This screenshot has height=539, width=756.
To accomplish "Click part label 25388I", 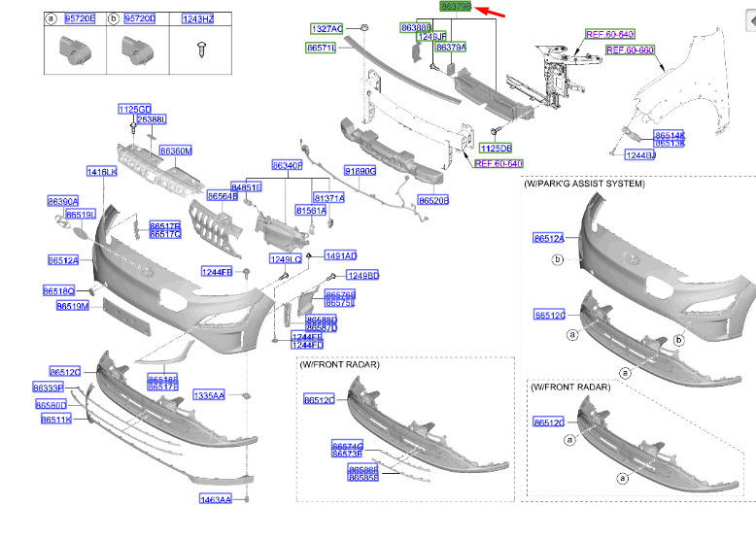I will 151,119.
